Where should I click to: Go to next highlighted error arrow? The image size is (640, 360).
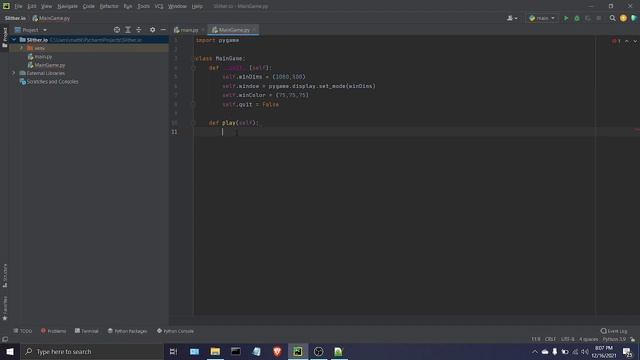point(635,41)
